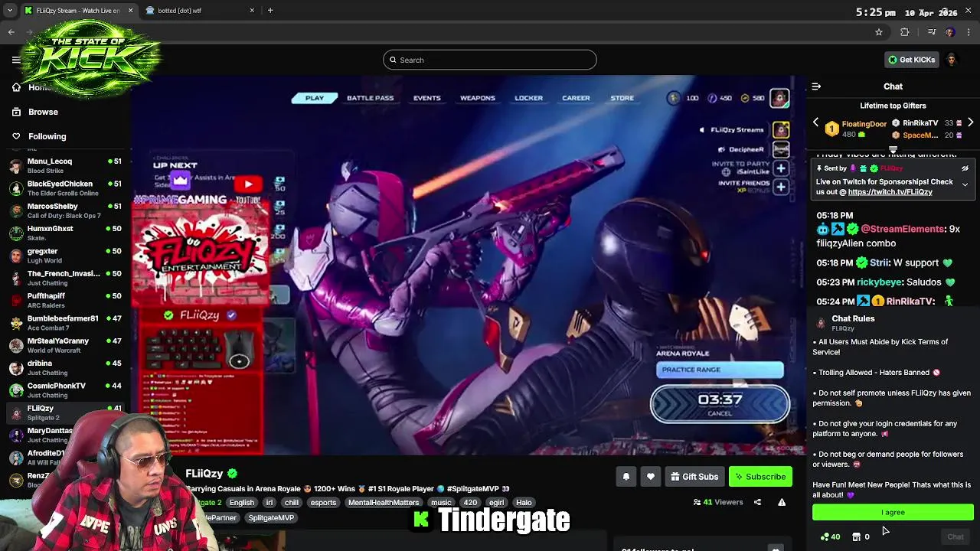Click the bookmark star in browser toolbar

pos(879,32)
